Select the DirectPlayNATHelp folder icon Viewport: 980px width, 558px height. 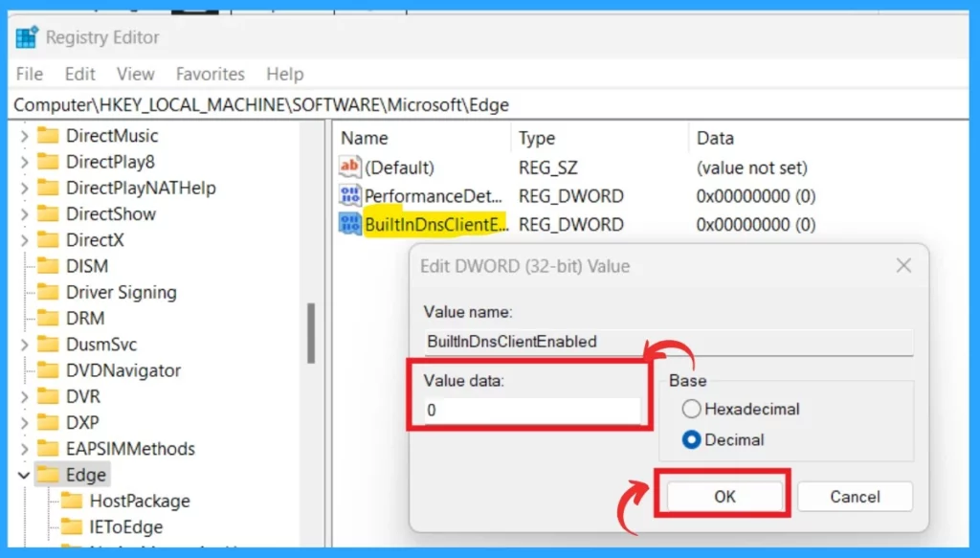pyautogui.click(x=48, y=188)
